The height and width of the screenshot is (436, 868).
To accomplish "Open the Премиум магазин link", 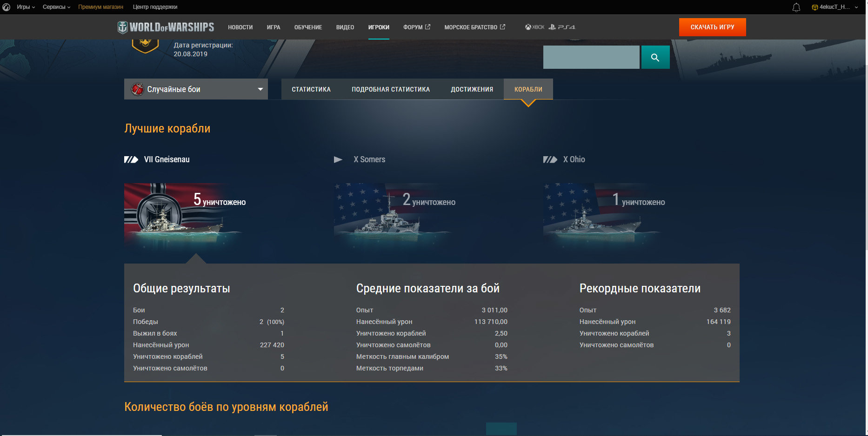I will [100, 7].
